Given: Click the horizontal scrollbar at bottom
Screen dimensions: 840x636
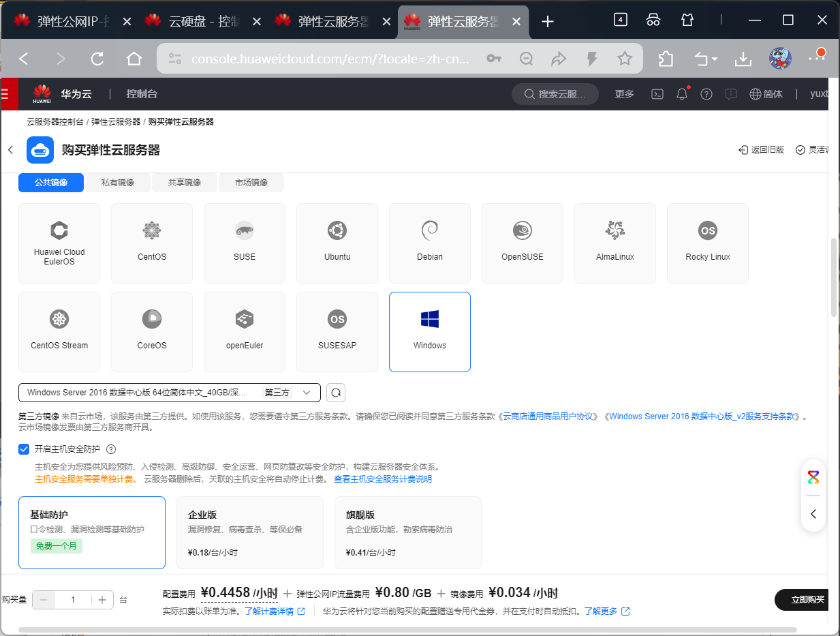Looking at the screenshot, I should tap(407, 630).
